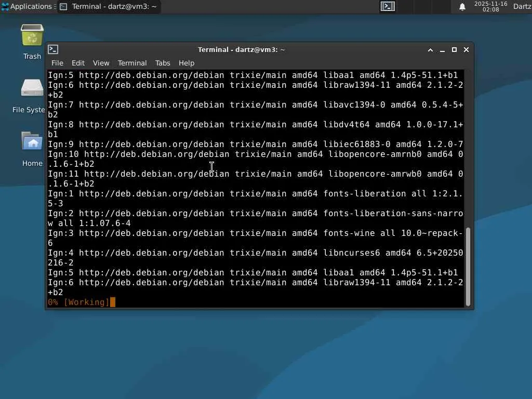Click the terminal vertical scrollbar handle
Viewport: 532px width, 399px height.
(x=468, y=267)
